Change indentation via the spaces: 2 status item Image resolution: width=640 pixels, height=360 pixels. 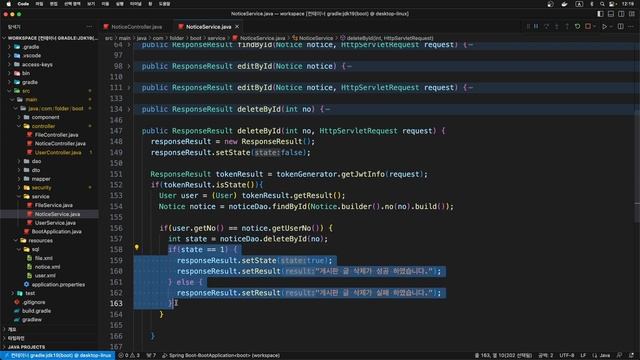coord(545,356)
